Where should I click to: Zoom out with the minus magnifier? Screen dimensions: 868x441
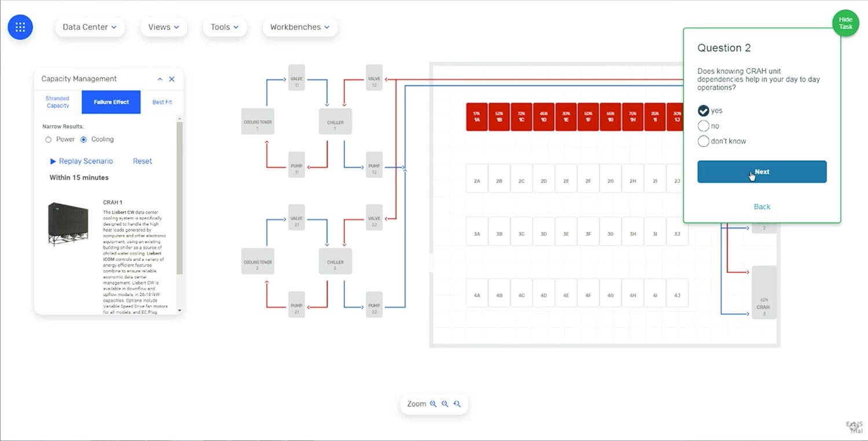click(445, 404)
